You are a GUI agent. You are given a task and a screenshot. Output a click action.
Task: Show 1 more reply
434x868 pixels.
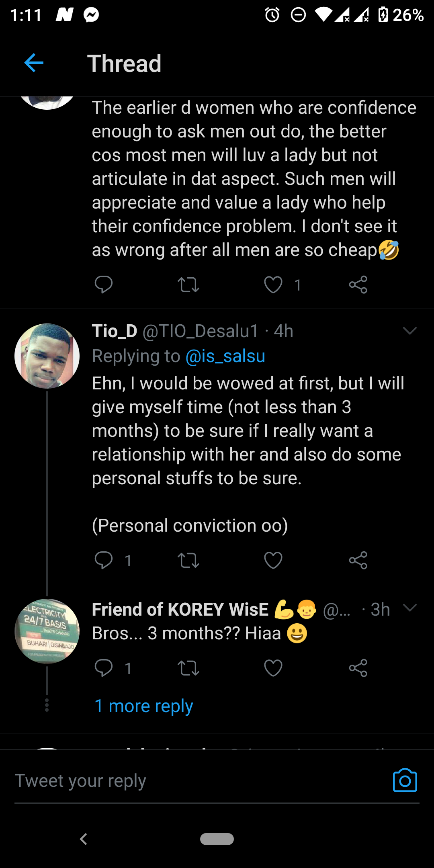point(143,706)
